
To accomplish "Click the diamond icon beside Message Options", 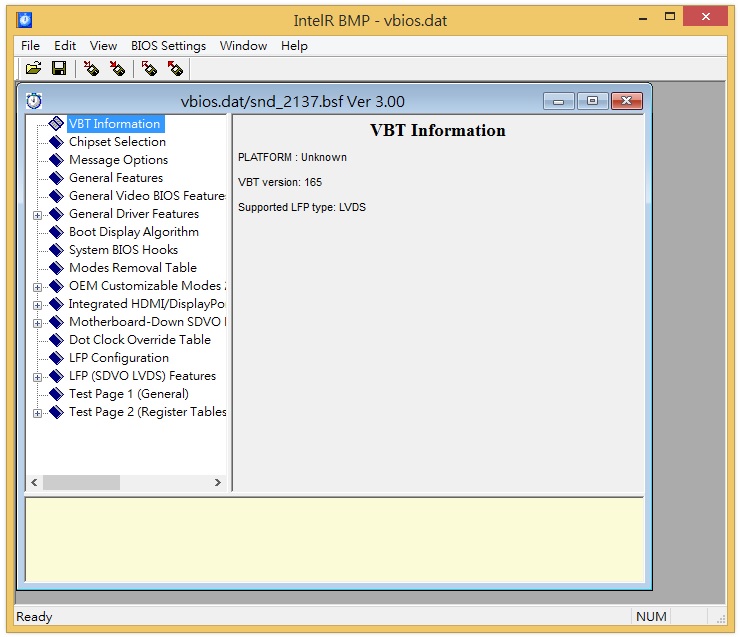I will click(x=56, y=160).
